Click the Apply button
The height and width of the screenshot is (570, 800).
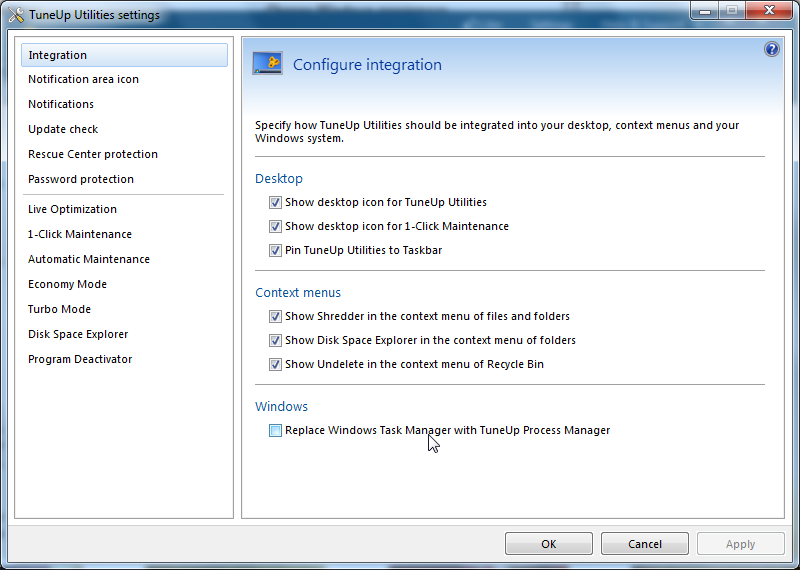(740, 544)
